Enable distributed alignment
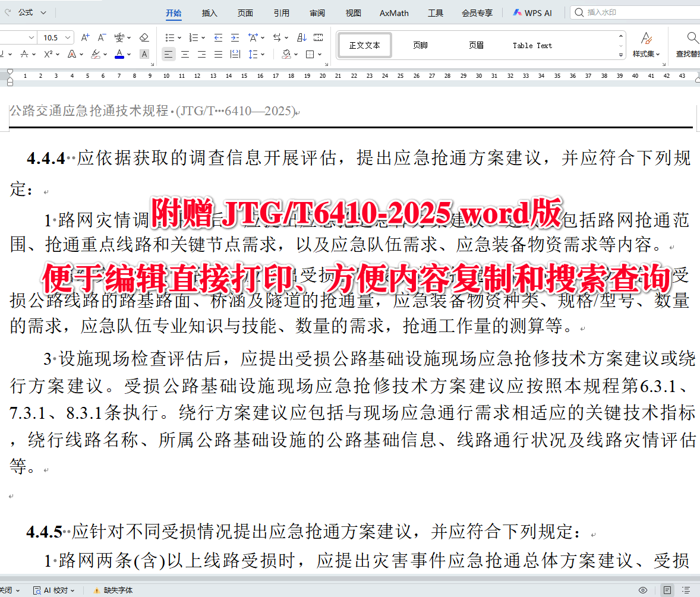Image resolution: width=700 pixels, height=597 pixels. tap(235, 53)
